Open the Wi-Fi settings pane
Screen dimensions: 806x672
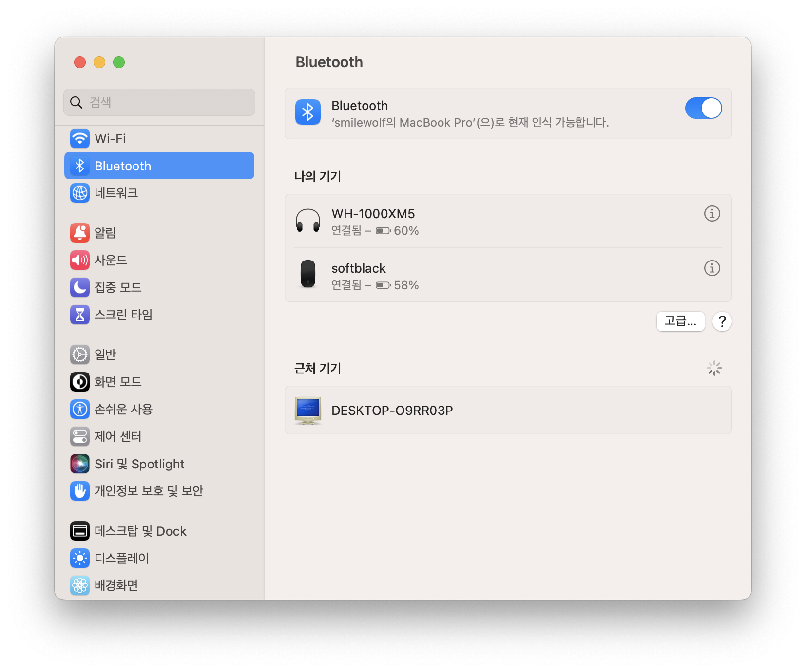click(159, 138)
